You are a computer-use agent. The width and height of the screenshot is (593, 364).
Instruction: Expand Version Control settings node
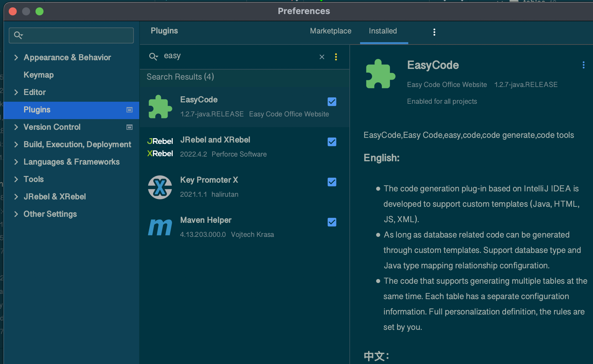click(16, 127)
